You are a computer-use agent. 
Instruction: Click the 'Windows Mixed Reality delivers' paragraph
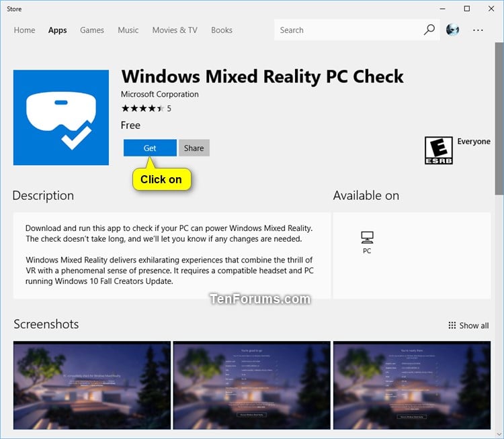[170, 271]
